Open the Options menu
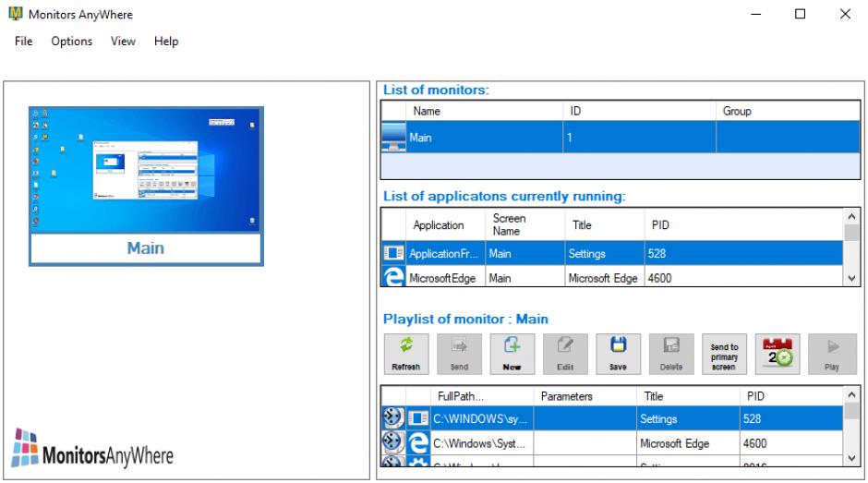This screenshot has height=483, width=868. pos(71,41)
